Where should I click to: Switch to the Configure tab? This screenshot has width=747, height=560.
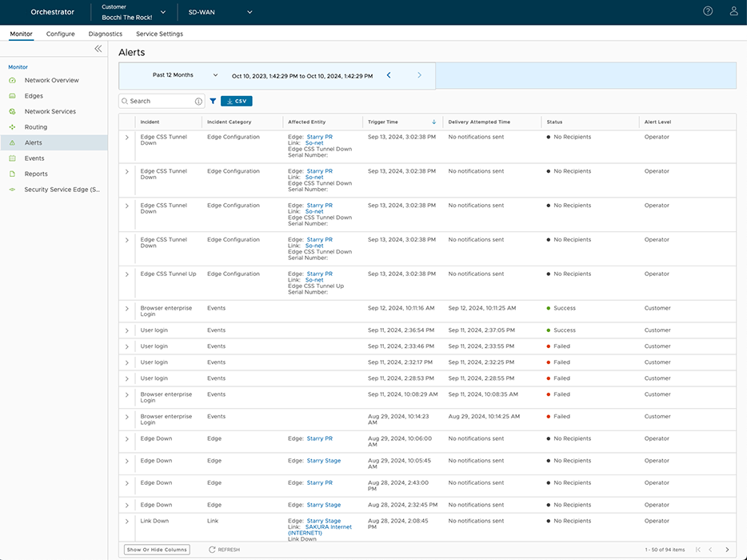60,34
